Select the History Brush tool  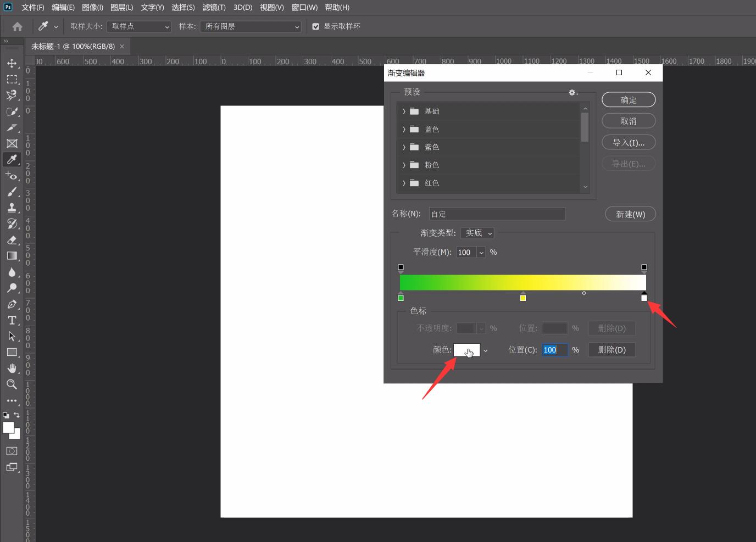coord(12,223)
